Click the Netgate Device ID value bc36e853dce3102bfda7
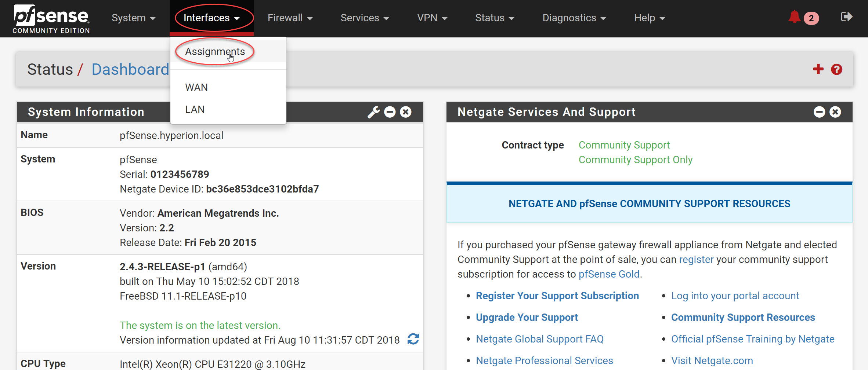Viewport: 868px width, 370px height. (263, 189)
